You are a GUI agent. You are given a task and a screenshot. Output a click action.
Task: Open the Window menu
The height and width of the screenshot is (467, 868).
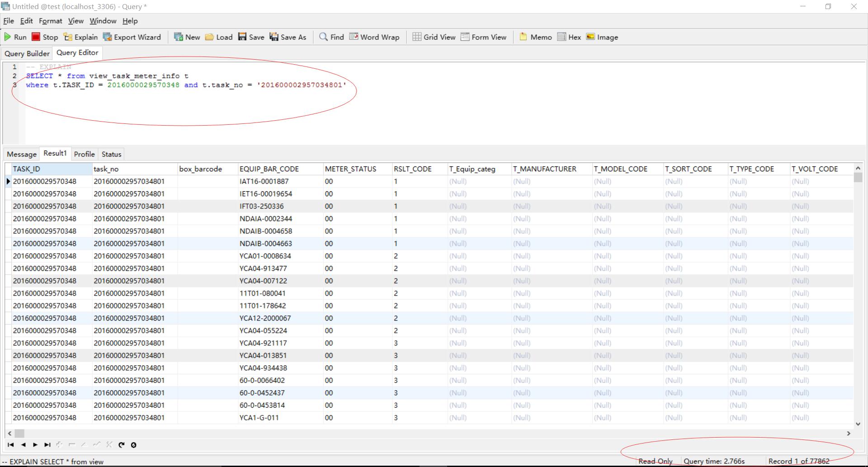point(103,21)
